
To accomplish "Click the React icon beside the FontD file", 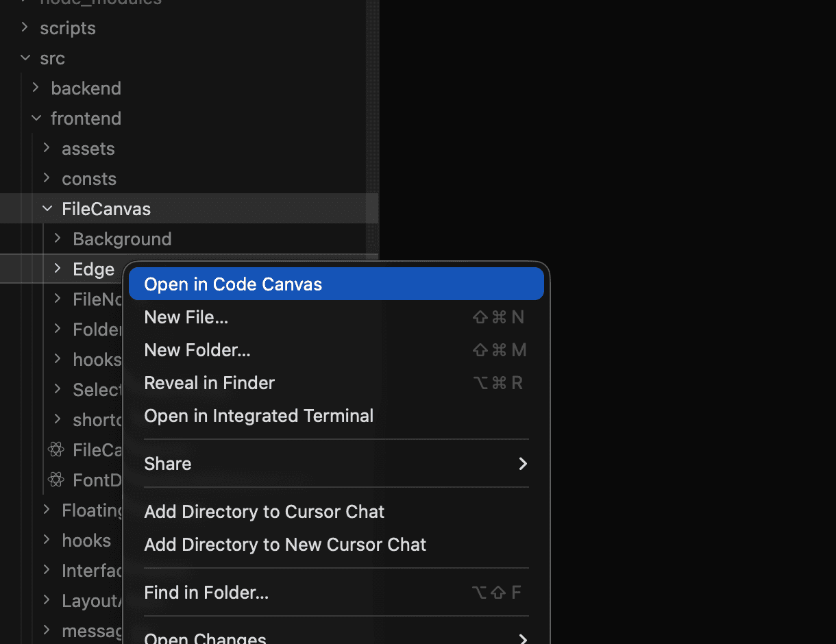I will (56, 480).
